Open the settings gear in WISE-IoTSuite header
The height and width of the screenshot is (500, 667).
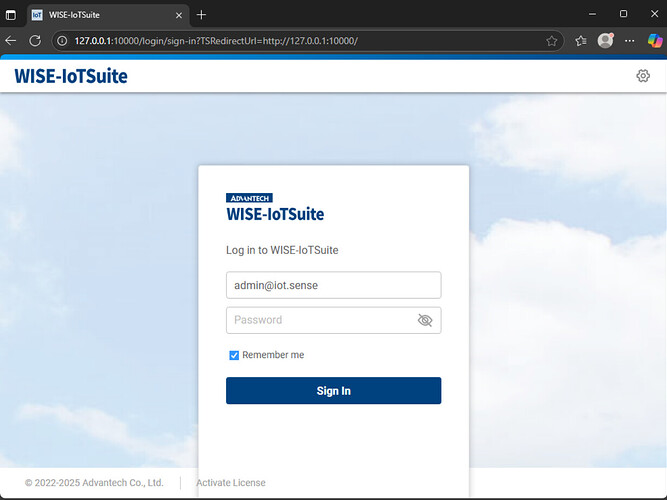click(643, 76)
